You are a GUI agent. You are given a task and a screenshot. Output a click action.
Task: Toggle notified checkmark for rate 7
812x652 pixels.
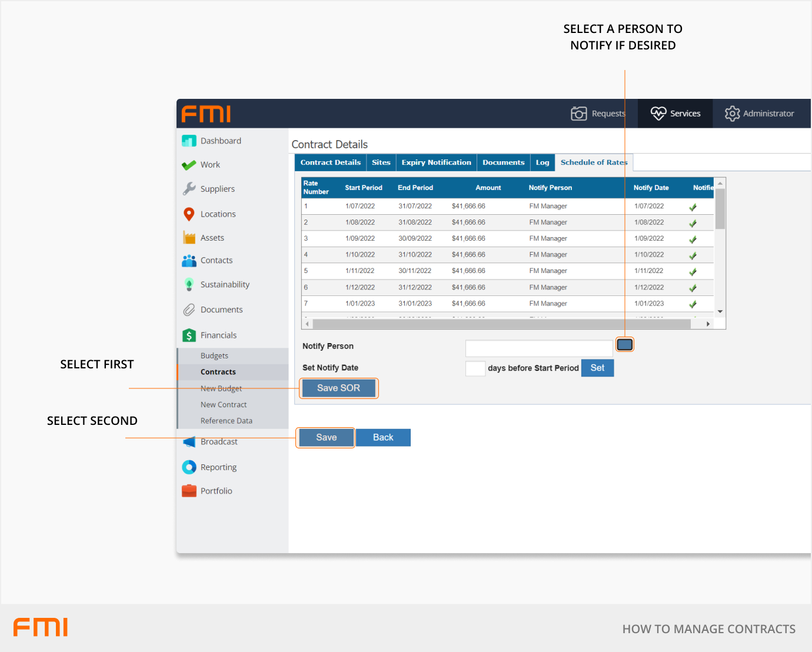tap(693, 304)
